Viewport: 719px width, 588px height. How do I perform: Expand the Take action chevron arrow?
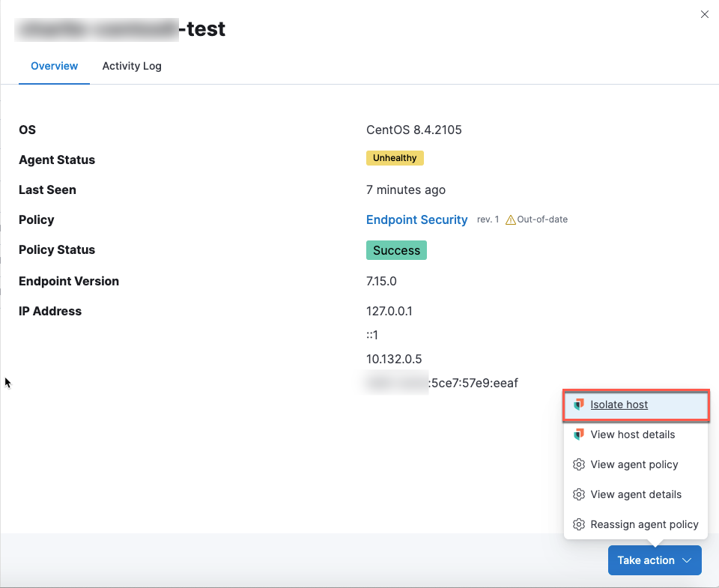pos(688,560)
